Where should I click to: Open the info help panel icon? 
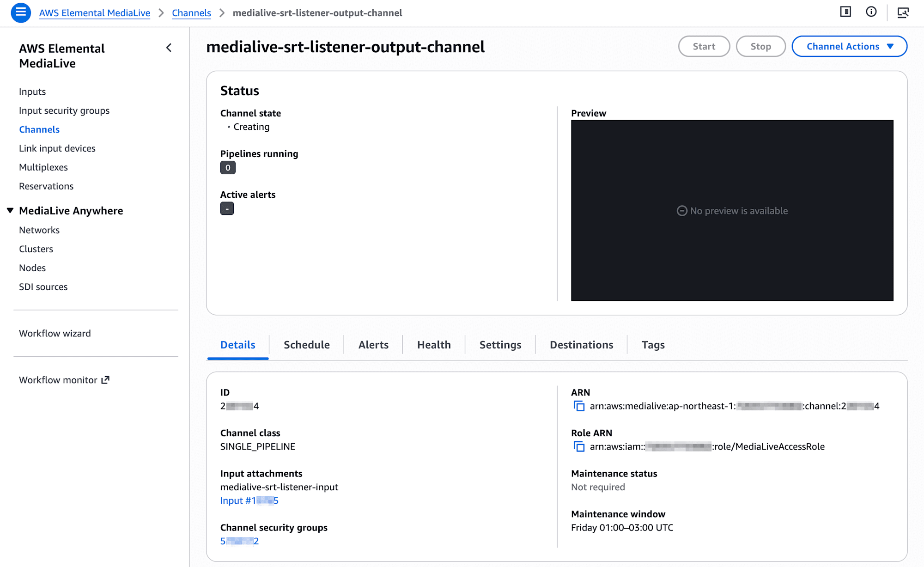[871, 12]
